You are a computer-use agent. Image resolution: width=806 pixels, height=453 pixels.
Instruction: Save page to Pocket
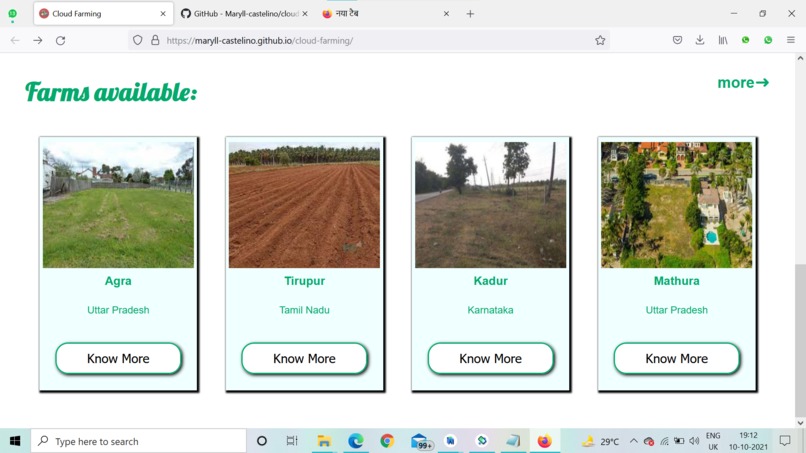677,40
